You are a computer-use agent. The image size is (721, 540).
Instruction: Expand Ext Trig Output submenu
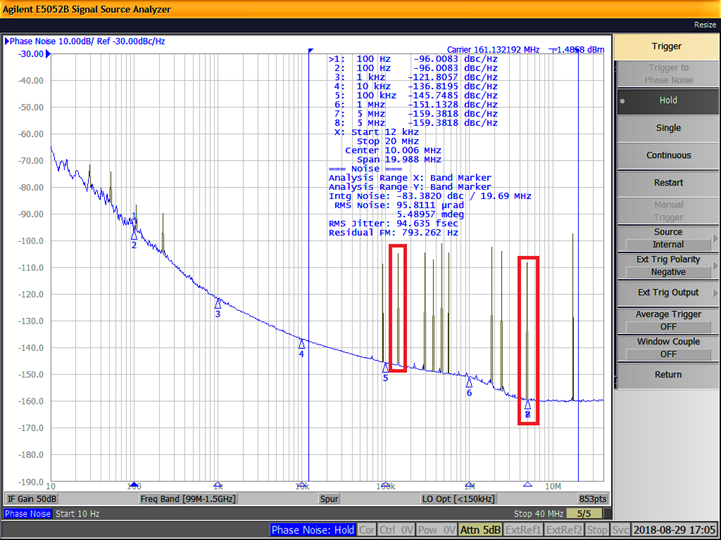coord(667,293)
